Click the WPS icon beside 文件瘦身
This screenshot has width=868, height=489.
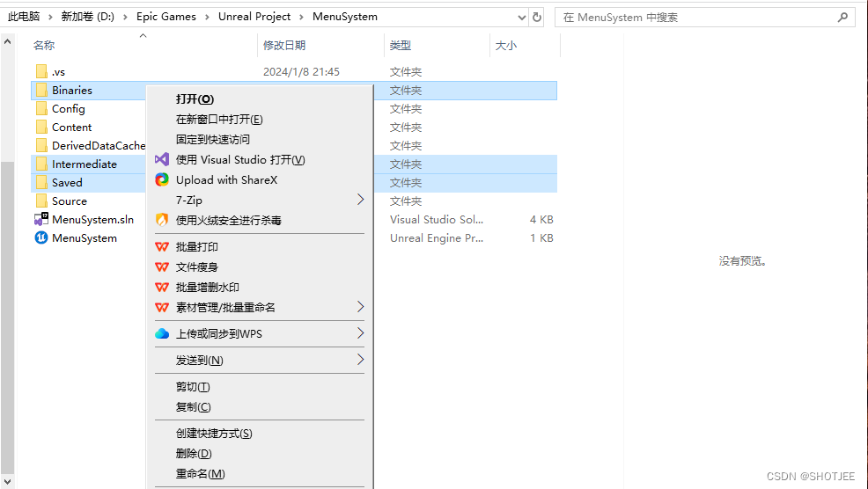click(x=162, y=267)
